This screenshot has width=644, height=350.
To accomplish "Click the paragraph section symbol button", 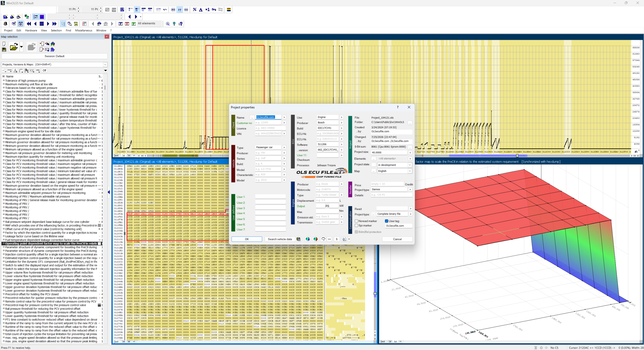I will point(337,239).
